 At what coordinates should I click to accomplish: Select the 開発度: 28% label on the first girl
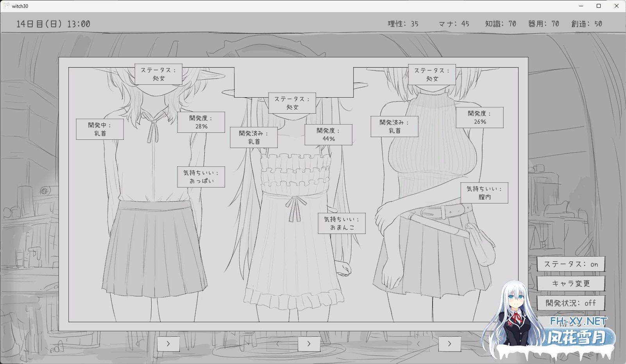(x=201, y=122)
